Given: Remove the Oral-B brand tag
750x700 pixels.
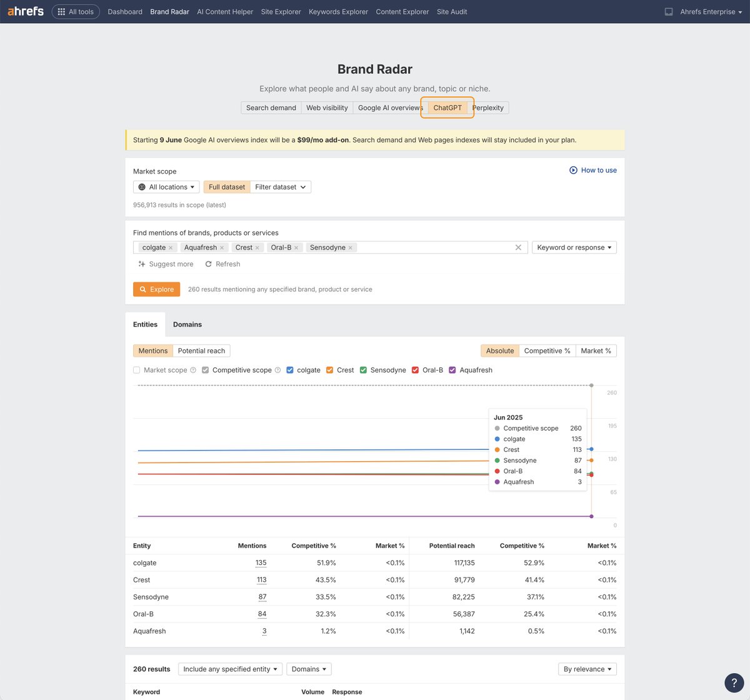Looking at the screenshot, I should click(x=296, y=247).
